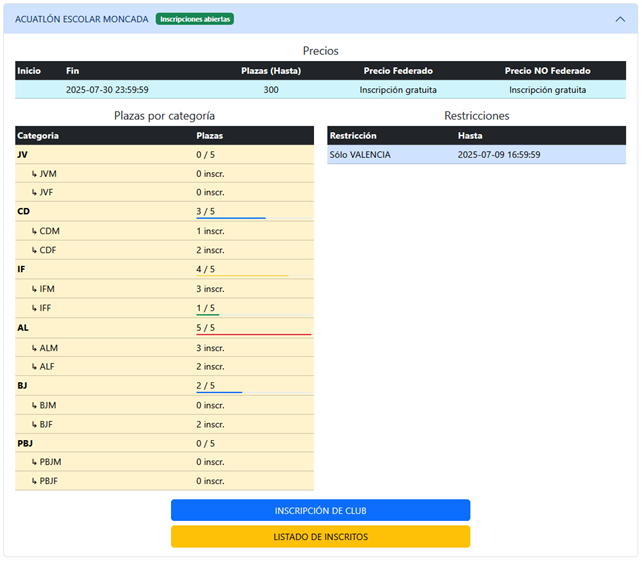642x561 pixels.
Task: Click the IFF subcategory row
Action: pyautogui.click(x=164, y=308)
